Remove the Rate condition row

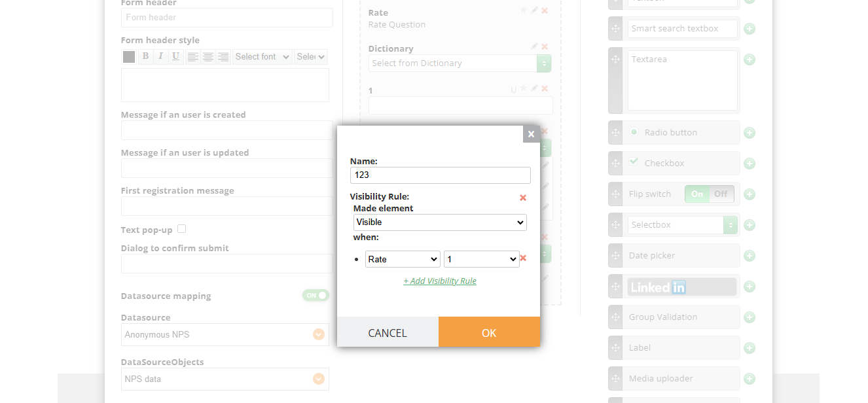(523, 258)
